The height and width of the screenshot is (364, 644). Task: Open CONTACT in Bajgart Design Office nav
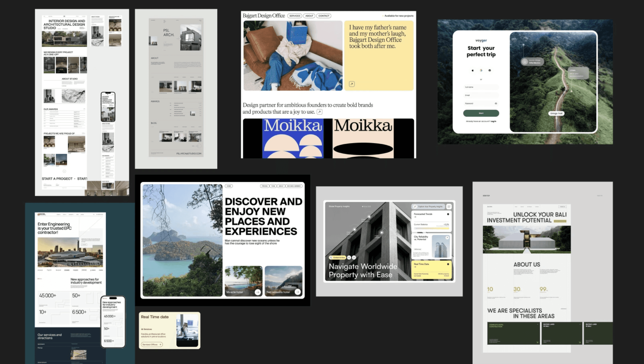pyautogui.click(x=324, y=16)
